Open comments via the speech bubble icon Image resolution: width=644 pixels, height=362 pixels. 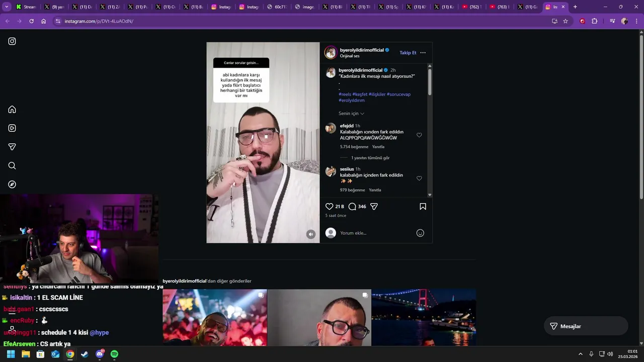point(352,207)
